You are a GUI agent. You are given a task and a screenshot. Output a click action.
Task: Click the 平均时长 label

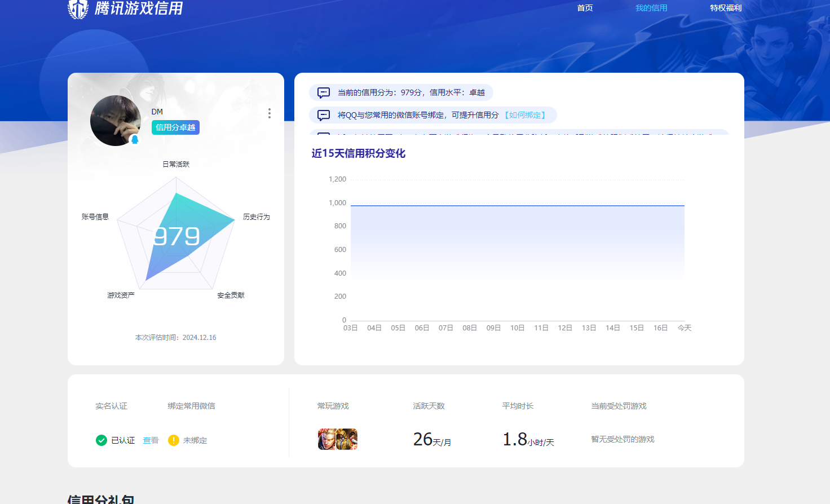pos(518,406)
